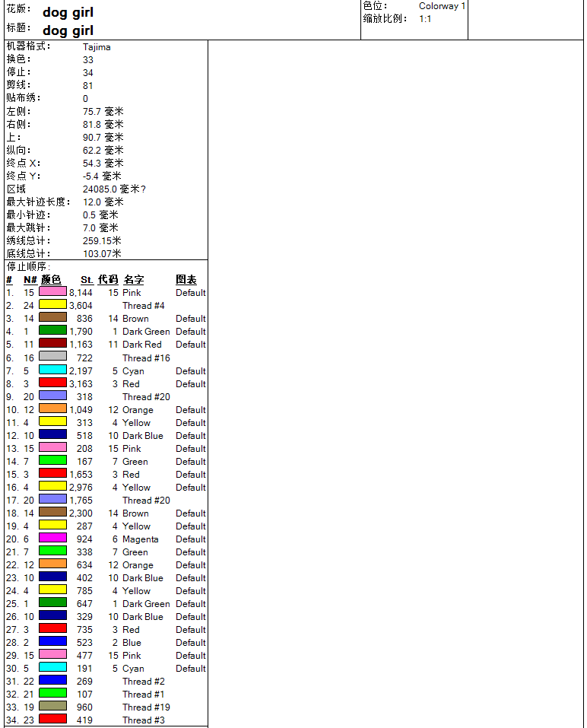Image resolution: width=587 pixels, height=728 pixels.
Task: Click the 'Colorway 1' value
Action: (x=442, y=6)
